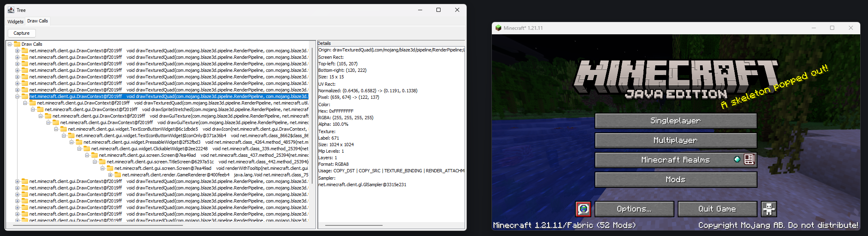Viewport: 868px width, 236px height.
Task: Open the Mods menu button
Action: coord(676,179)
